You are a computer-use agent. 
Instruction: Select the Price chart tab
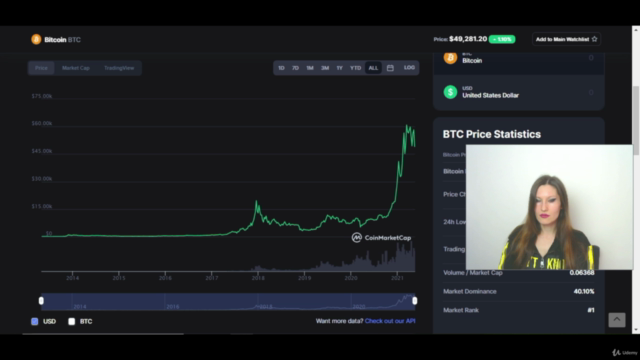[x=41, y=68]
